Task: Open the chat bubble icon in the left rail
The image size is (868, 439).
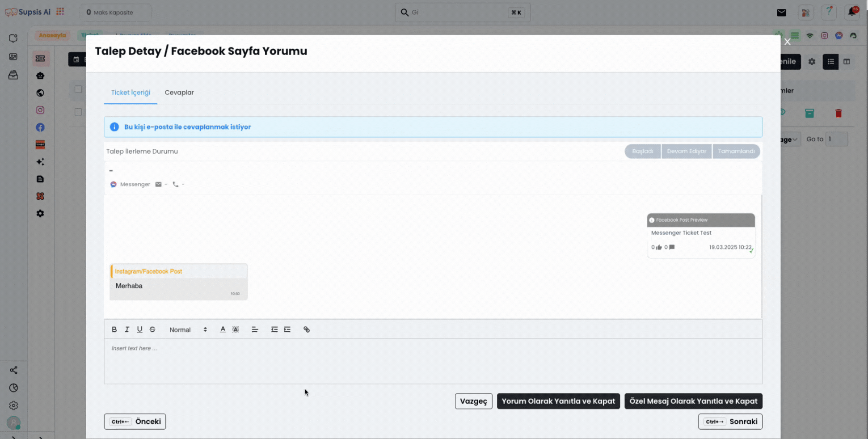Action: coord(13,38)
